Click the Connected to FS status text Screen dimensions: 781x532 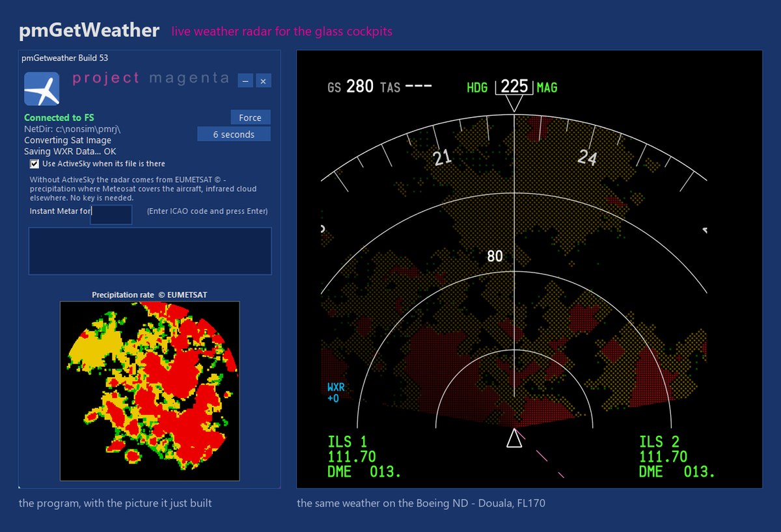click(59, 118)
